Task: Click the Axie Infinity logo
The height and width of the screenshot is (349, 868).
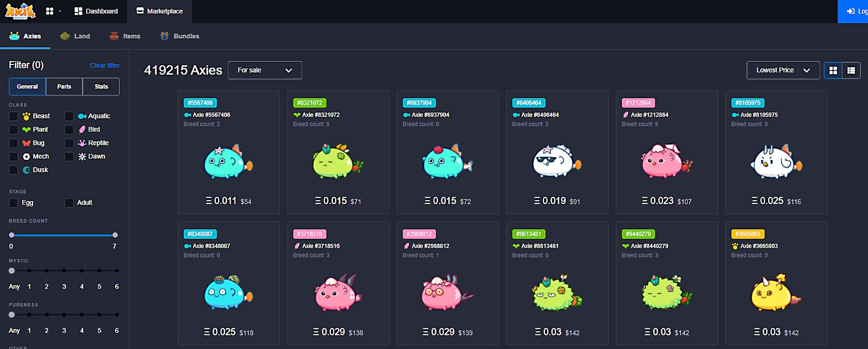Action: [x=20, y=11]
